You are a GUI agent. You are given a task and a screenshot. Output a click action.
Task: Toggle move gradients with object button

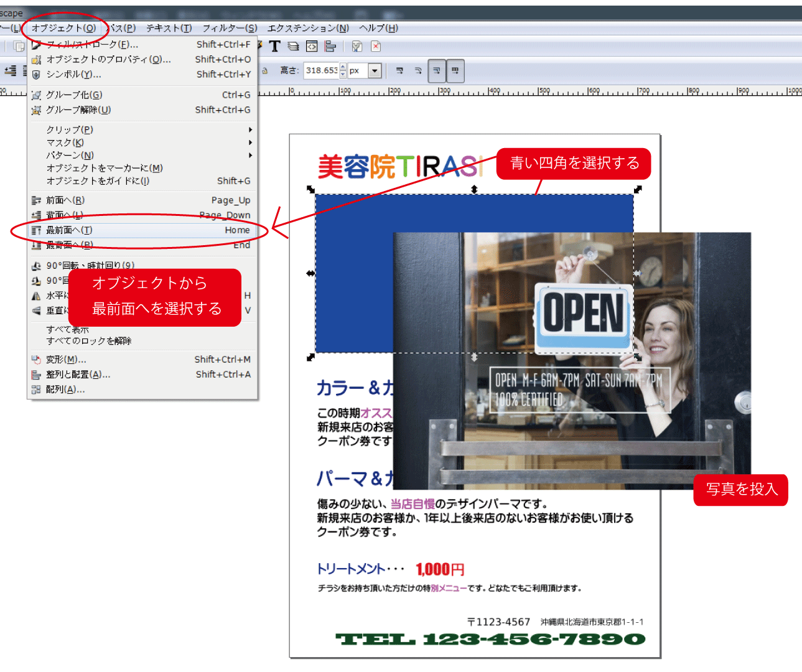click(437, 71)
